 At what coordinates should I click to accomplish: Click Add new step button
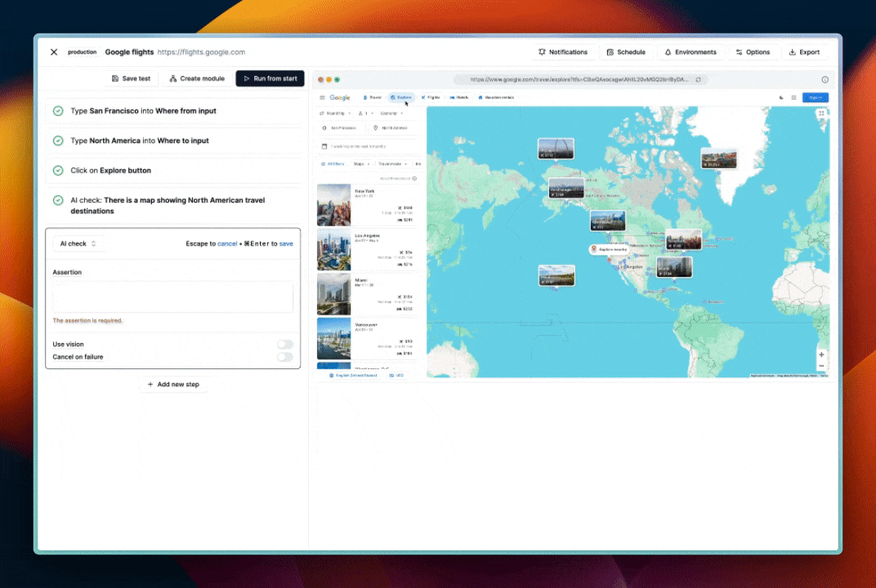(172, 385)
